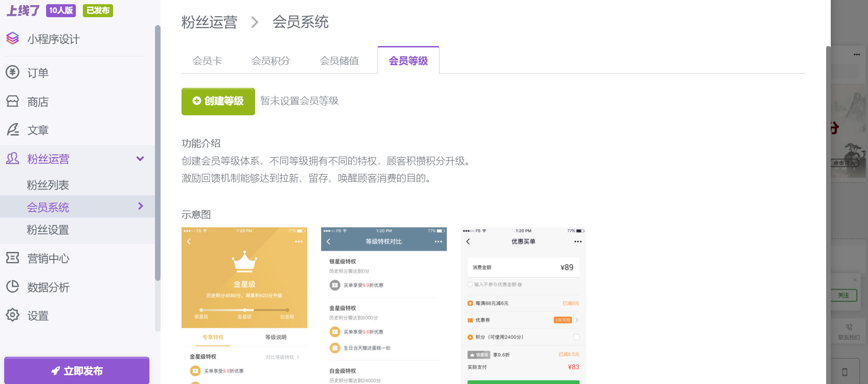Open the 金星级 member card preview image

coord(244,305)
